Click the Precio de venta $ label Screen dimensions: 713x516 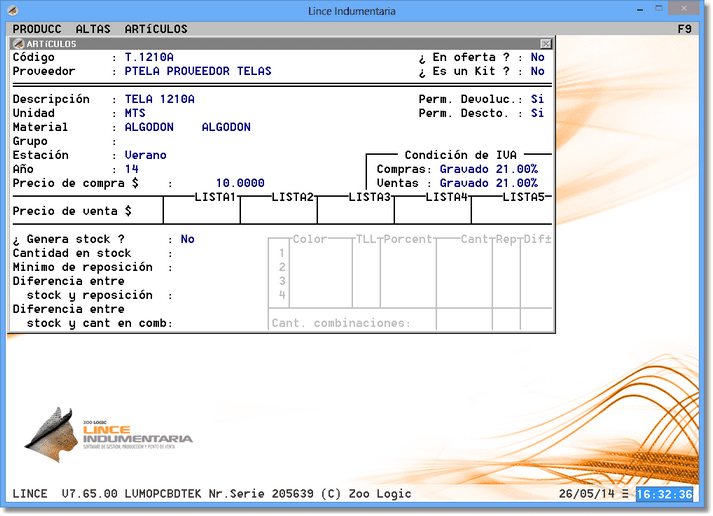[x=72, y=211]
